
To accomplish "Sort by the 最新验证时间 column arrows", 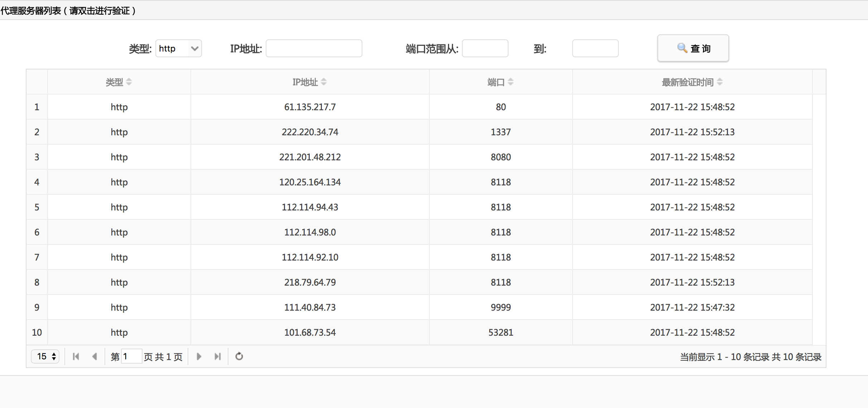I will click(720, 82).
